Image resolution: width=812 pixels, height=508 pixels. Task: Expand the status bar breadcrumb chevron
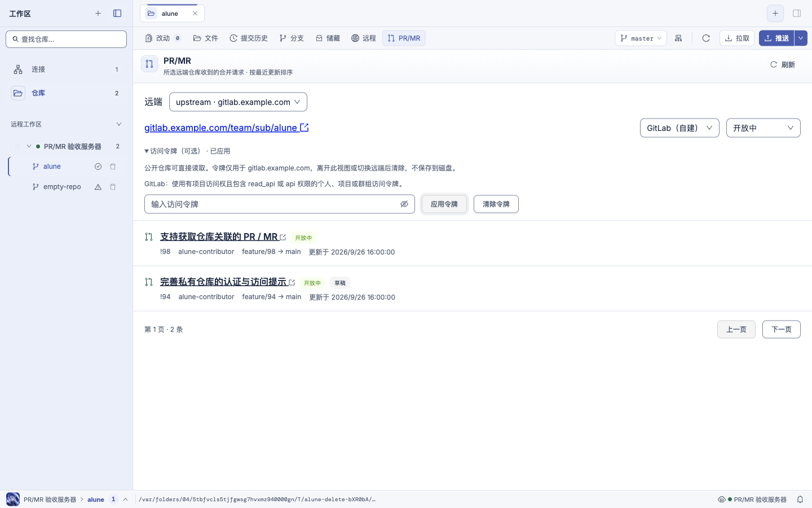click(x=125, y=500)
